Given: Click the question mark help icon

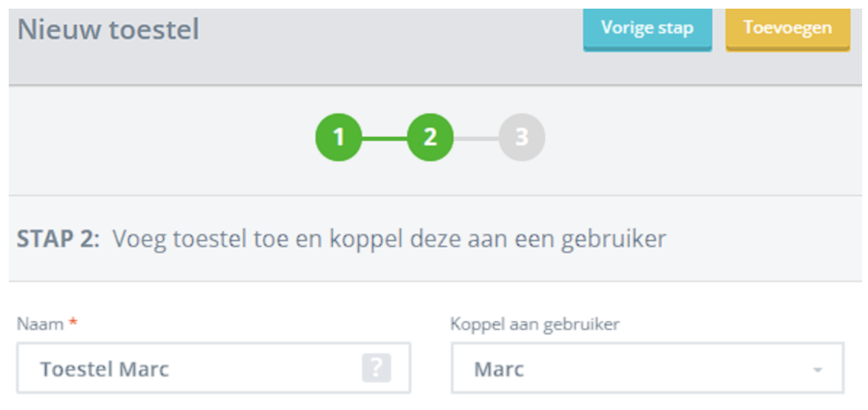Looking at the screenshot, I should click(376, 369).
